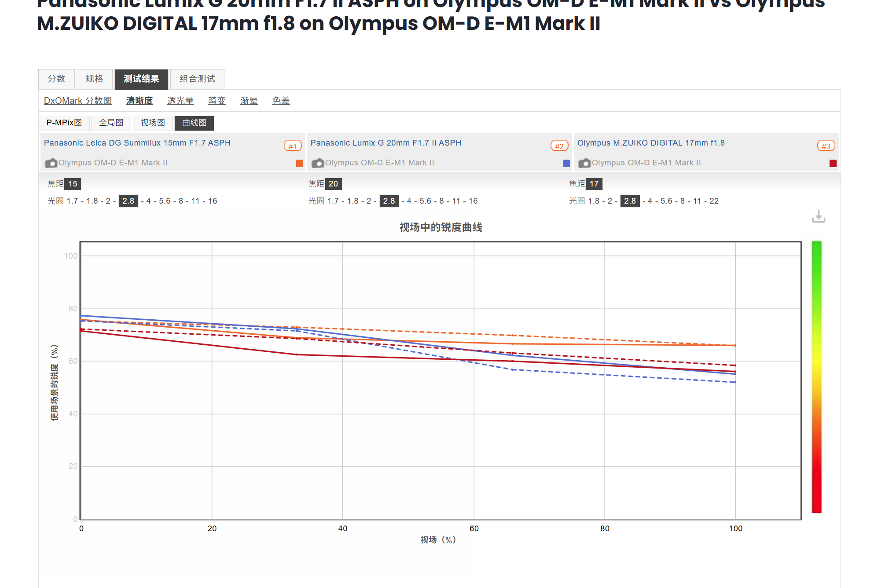Click camera icon under Lumix 20mm lens
874x588 pixels.
(318, 163)
